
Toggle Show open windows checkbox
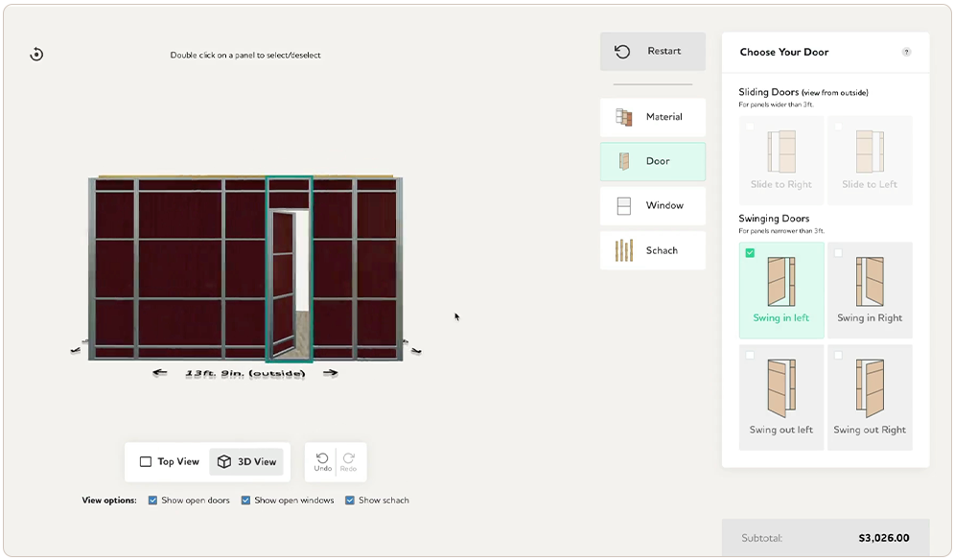[245, 501]
